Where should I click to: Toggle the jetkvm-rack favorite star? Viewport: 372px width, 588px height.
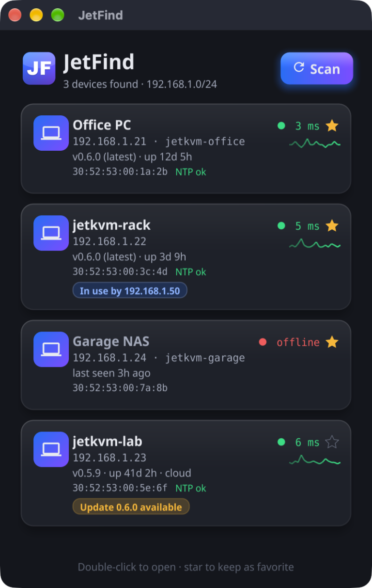332,226
